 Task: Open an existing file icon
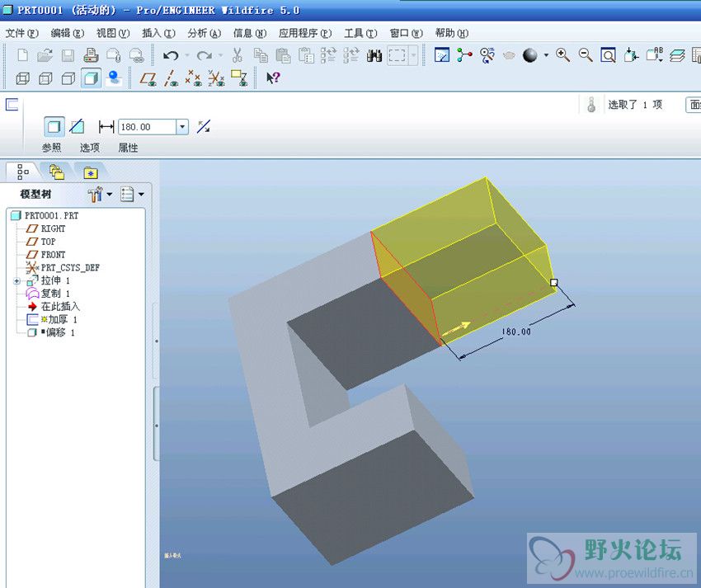(x=45, y=55)
